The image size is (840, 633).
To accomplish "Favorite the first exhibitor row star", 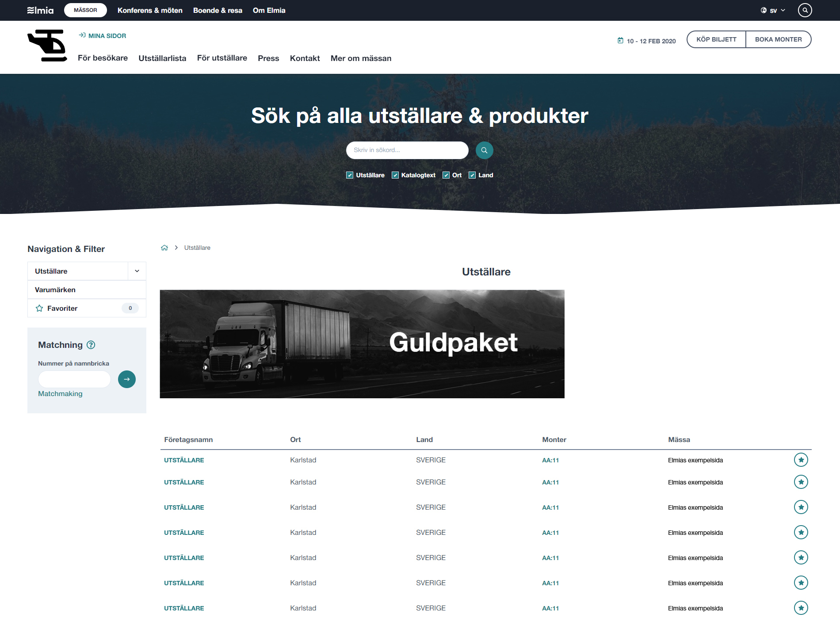I will point(801,460).
